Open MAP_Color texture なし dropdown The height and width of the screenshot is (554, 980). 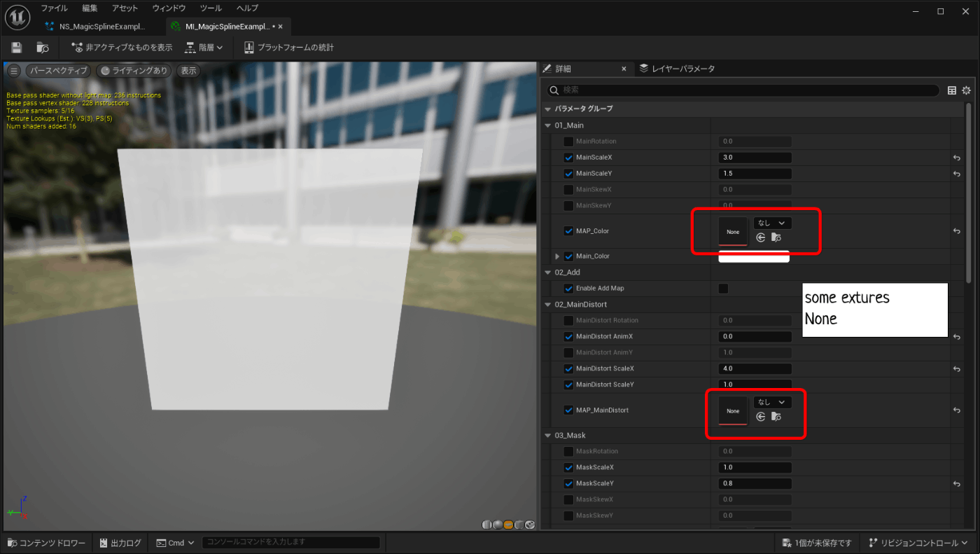772,223
